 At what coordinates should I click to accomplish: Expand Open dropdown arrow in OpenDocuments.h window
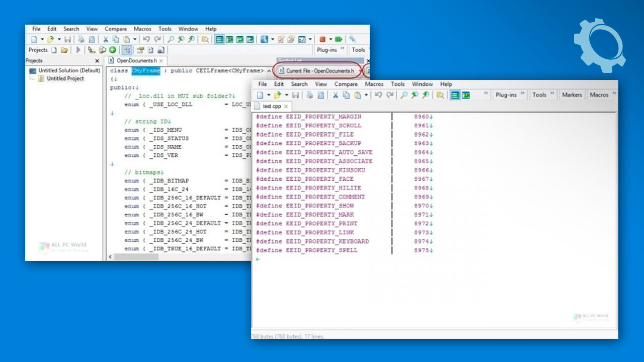tap(59, 39)
